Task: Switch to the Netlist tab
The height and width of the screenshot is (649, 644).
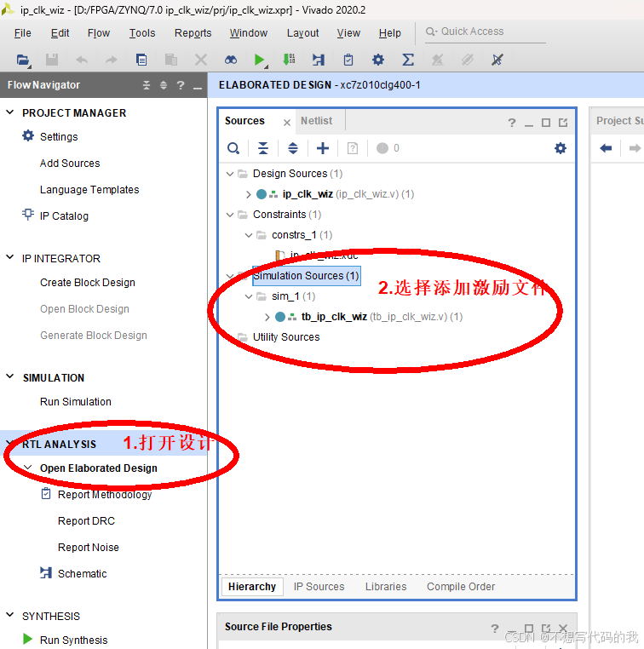Action: (x=317, y=121)
